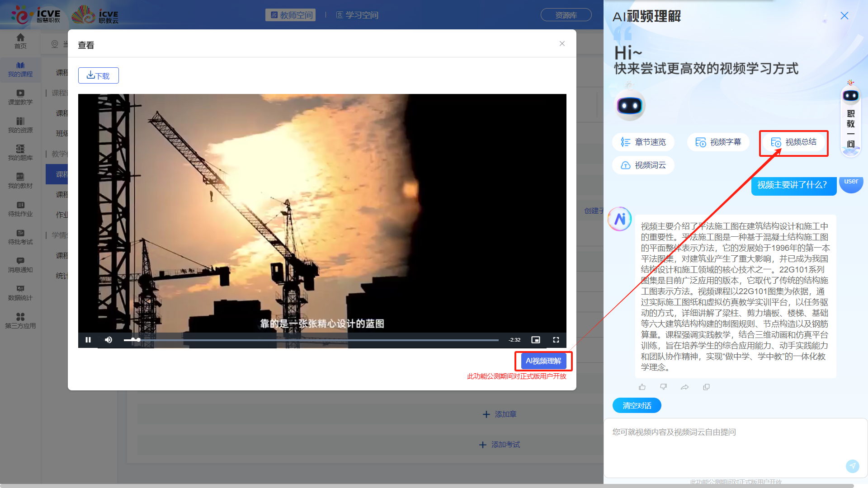Give the AI answer a thumbs down
The width and height of the screenshot is (868, 488).
(663, 387)
